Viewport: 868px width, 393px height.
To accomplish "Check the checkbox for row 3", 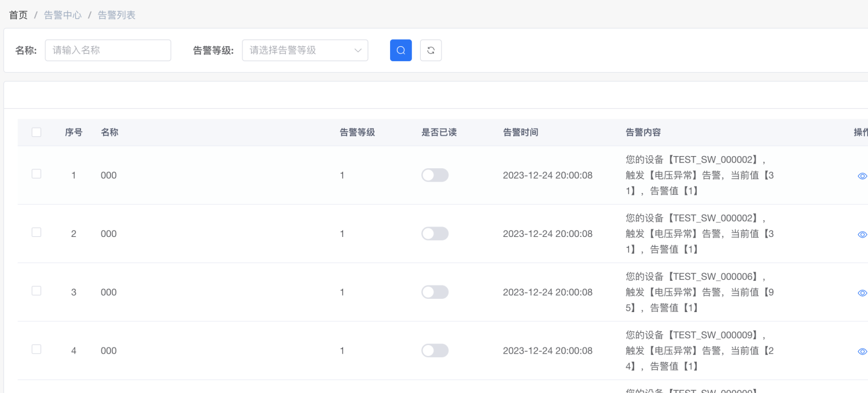I will (x=36, y=290).
